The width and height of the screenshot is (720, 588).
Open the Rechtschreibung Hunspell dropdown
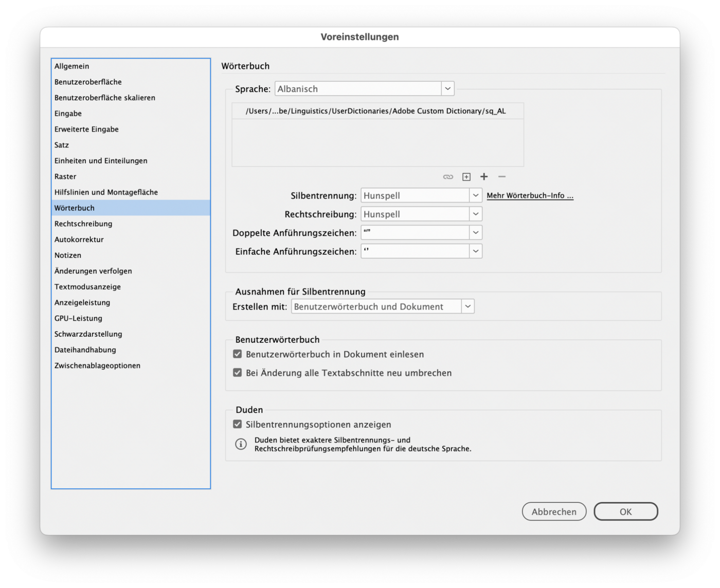tap(422, 214)
